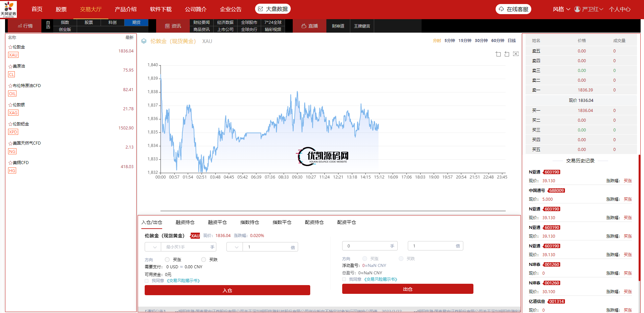Star 伦敦金 as a favorite
Image resolution: width=644 pixels, height=313 pixels.
point(10,47)
